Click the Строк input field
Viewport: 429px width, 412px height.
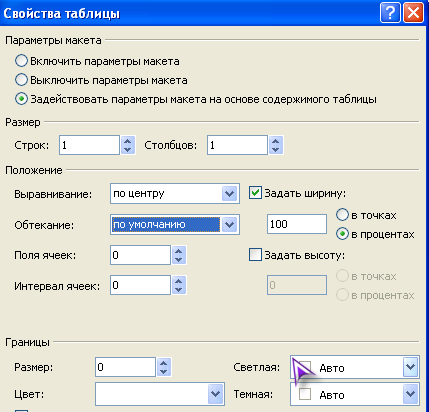pyautogui.click(x=89, y=145)
